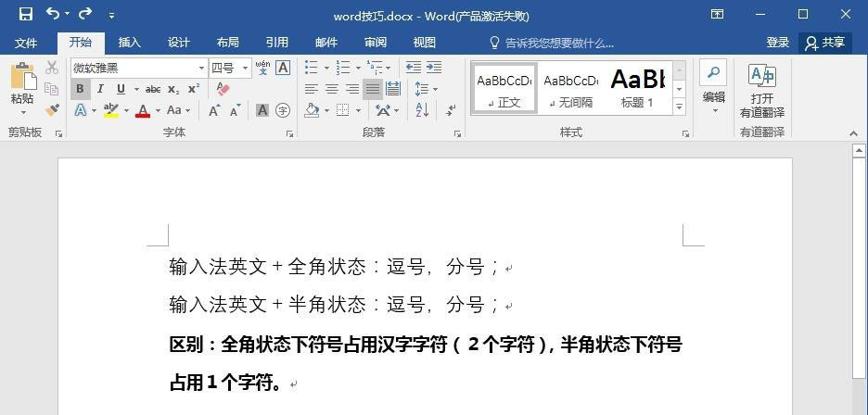This screenshot has height=415, width=868.
Task: Open the font color dropdown arrow
Action: pos(158,110)
